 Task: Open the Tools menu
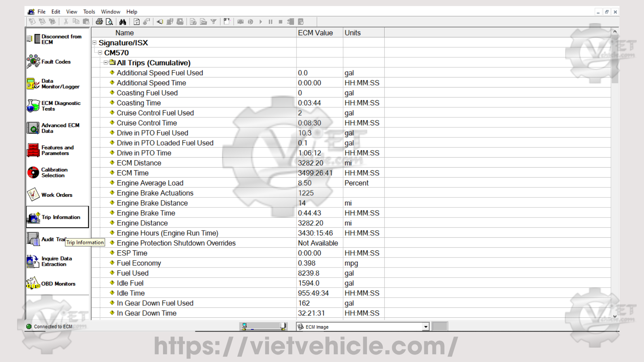(x=89, y=12)
